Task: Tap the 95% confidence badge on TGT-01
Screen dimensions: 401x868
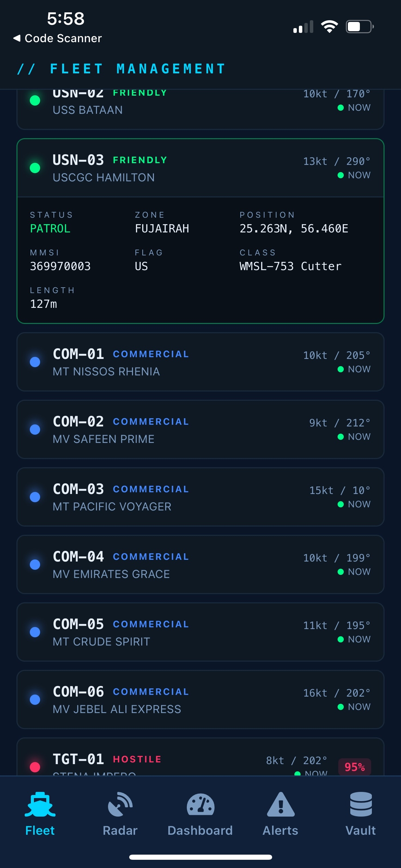Action: click(354, 767)
